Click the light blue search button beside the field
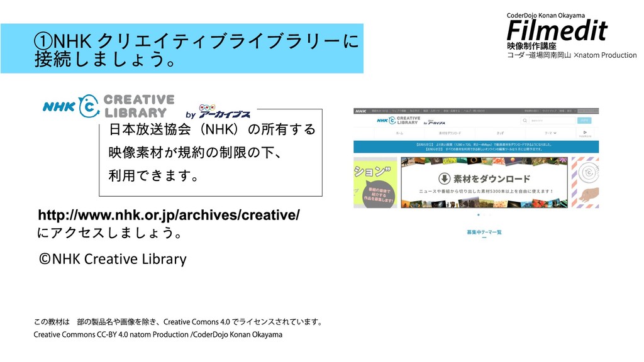 tap(584, 121)
